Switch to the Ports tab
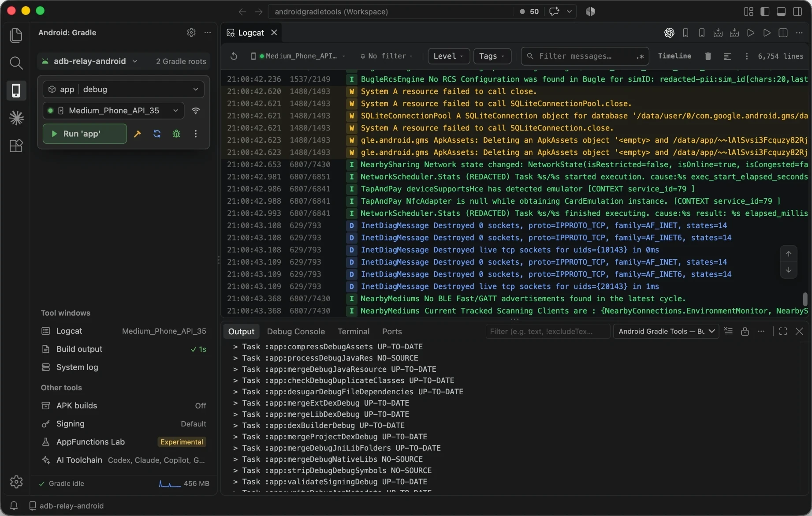Viewport: 812px width, 516px height. pos(392,331)
